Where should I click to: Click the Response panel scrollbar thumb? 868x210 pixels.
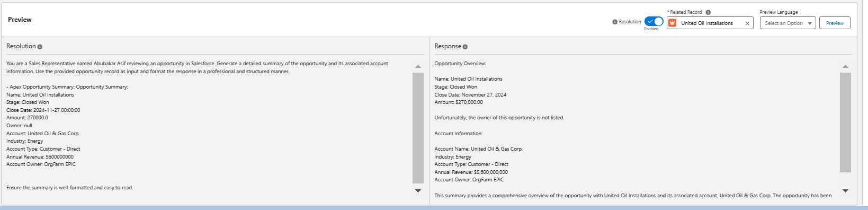click(845, 122)
